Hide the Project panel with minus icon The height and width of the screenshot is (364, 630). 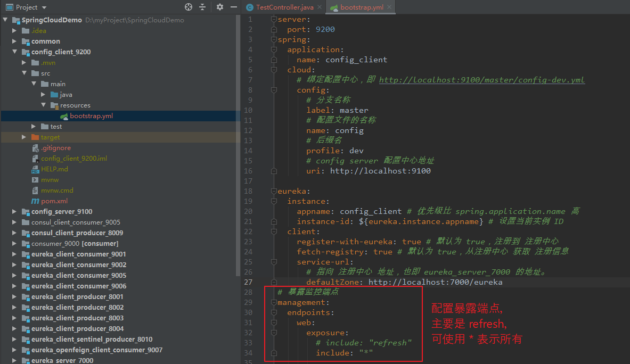(x=233, y=7)
